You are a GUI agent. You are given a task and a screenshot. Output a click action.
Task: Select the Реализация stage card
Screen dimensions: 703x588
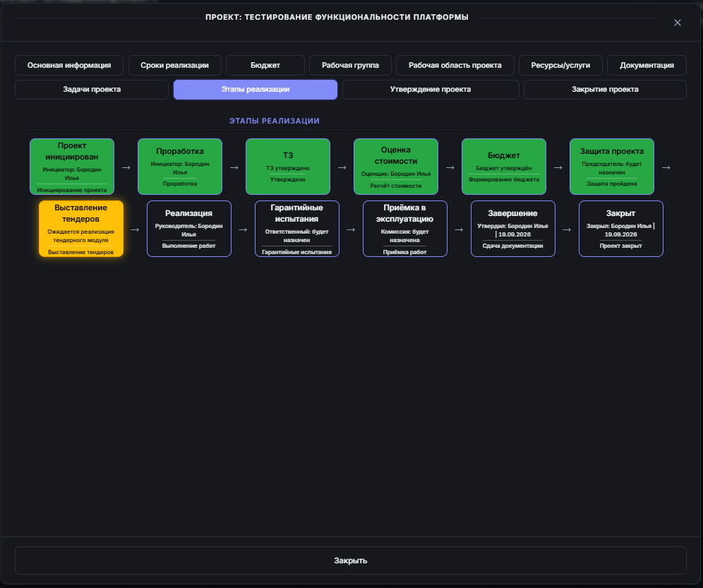pos(188,229)
